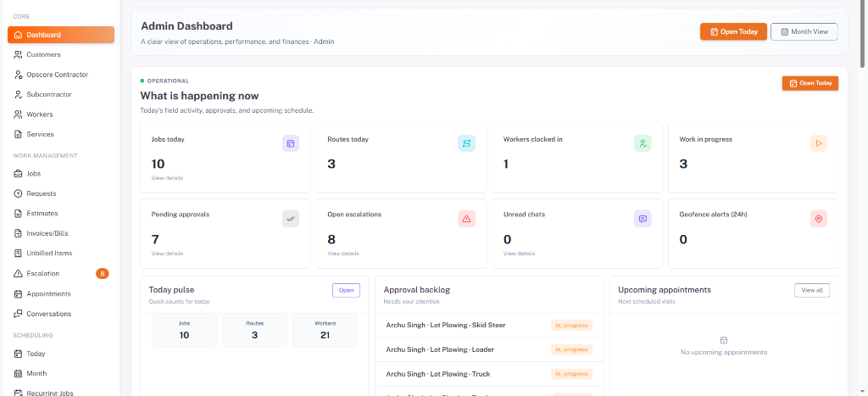The height and width of the screenshot is (396, 868).
Task: Click the Jobs today calendar icon
Action: click(291, 143)
